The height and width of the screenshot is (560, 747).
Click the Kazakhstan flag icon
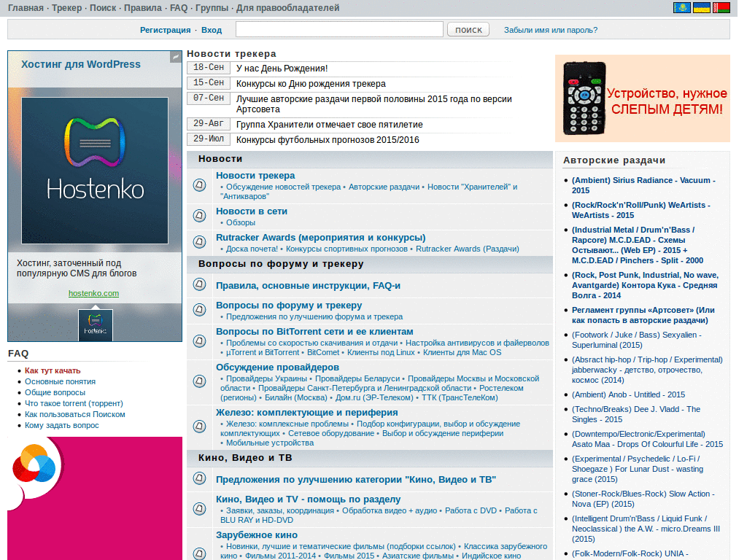click(681, 8)
